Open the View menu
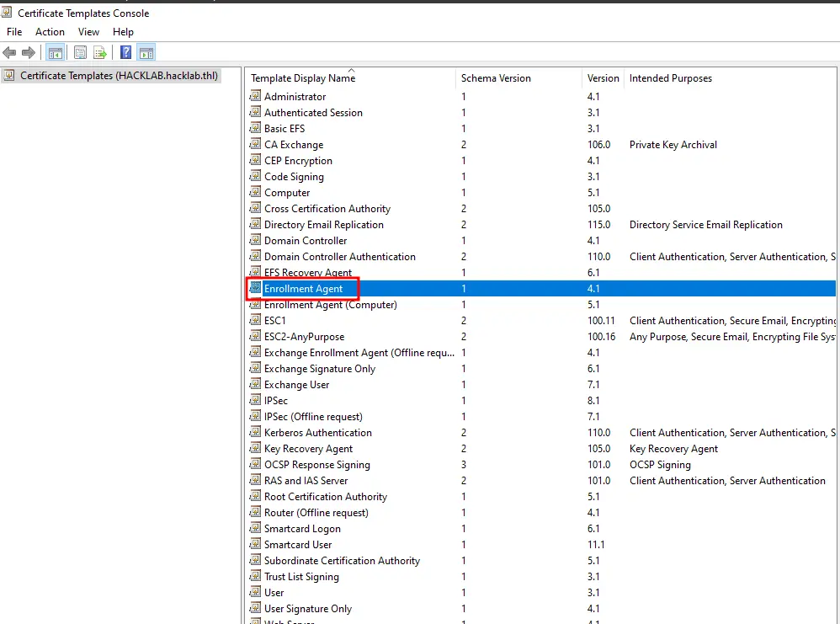Screen dimensions: 840x624 click(x=88, y=32)
